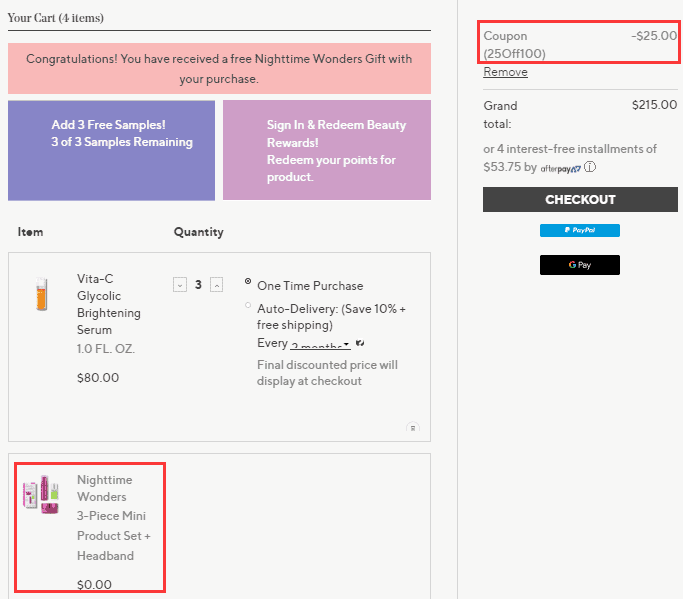Increase quantity of Vita-C Glycolic Serum
The image size is (683, 599).
tap(216, 285)
